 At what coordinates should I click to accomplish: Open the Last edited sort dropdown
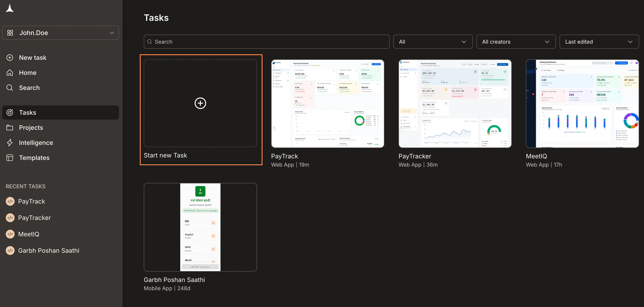click(x=599, y=42)
